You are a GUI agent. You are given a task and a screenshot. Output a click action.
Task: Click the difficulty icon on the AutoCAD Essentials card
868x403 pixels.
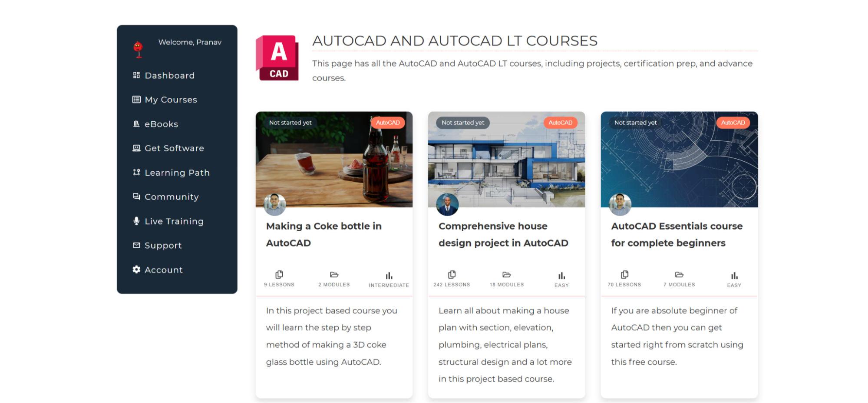click(734, 276)
